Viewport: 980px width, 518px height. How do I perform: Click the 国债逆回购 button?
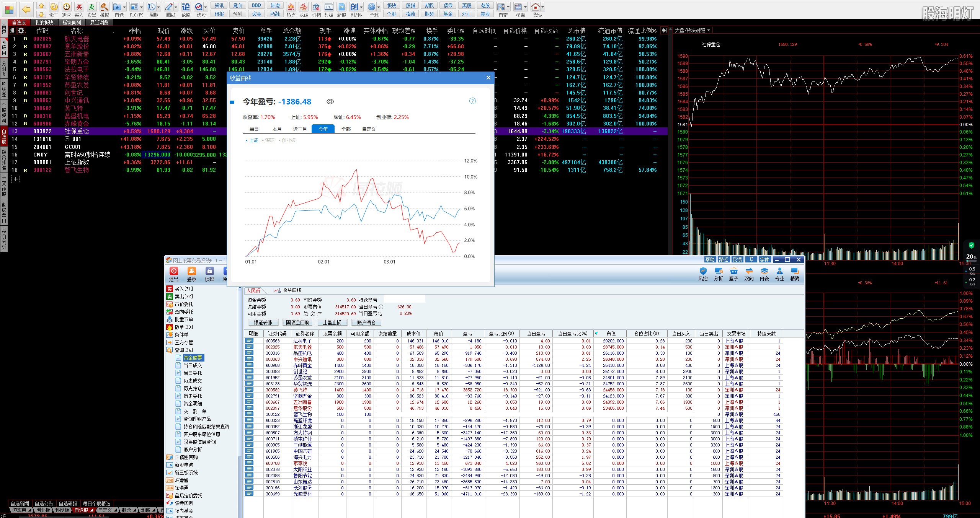point(297,323)
